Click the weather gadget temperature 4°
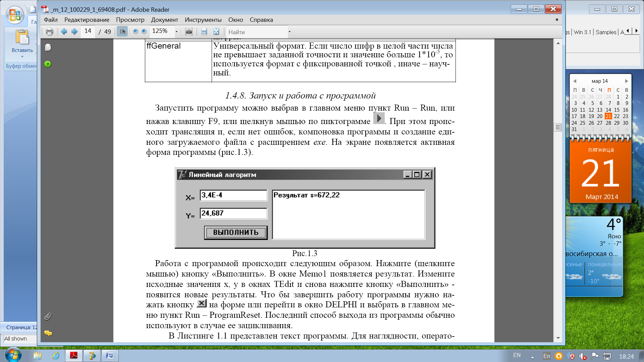This screenshot has width=644, height=362. click(x=614, y=225)
